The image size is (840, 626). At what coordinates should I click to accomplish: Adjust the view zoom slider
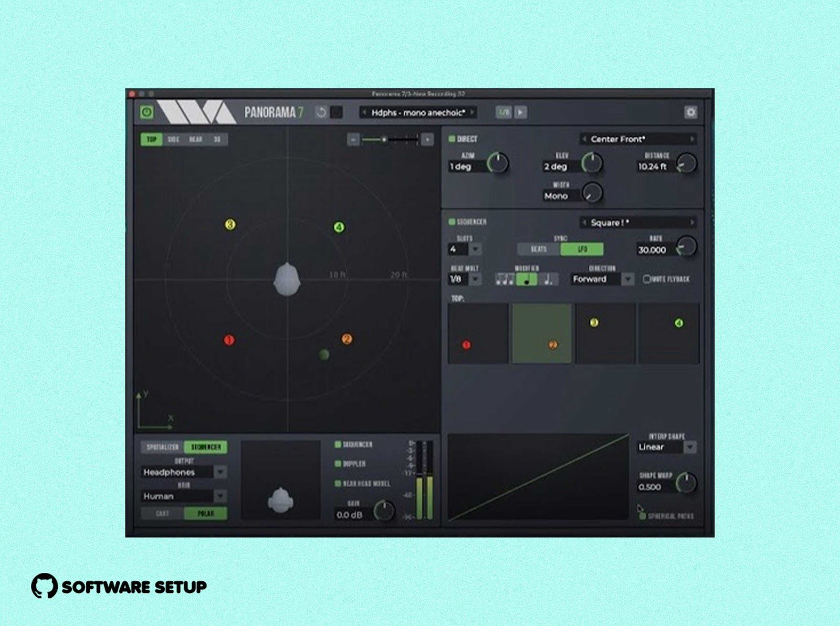[x=390, y=139]
